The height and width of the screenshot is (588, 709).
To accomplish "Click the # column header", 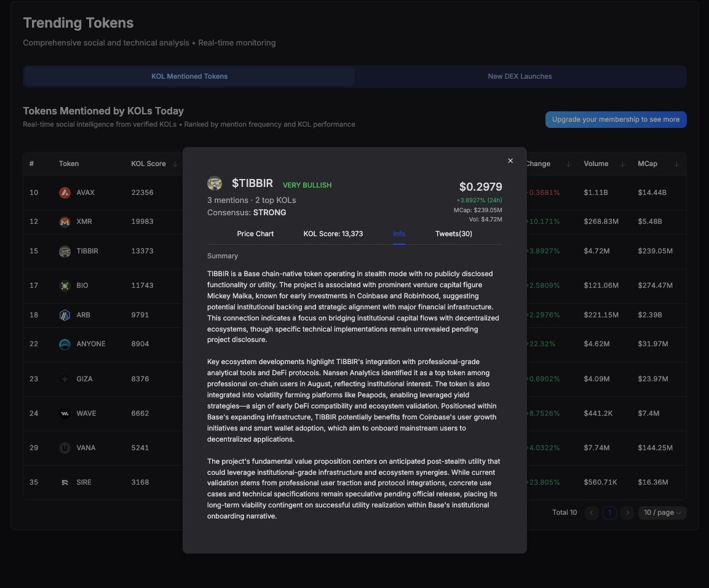I will click(31, 164).
